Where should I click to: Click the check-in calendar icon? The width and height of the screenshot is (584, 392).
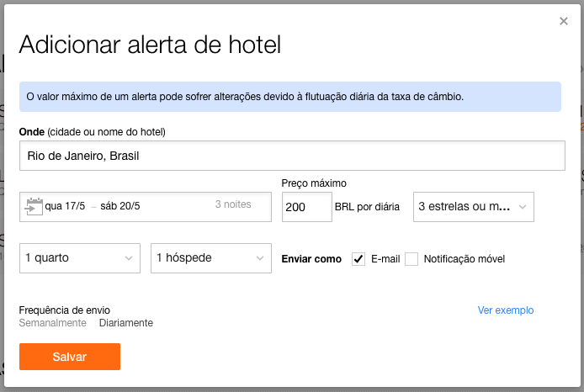[34, 206]
